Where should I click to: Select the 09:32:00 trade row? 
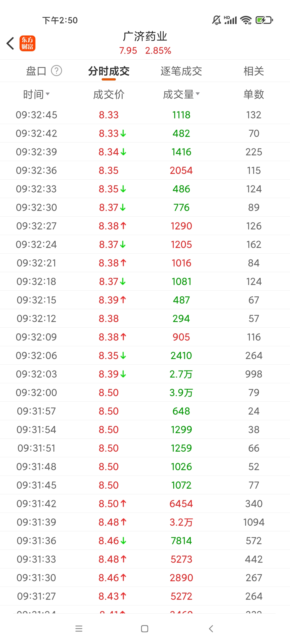(145, 392)
